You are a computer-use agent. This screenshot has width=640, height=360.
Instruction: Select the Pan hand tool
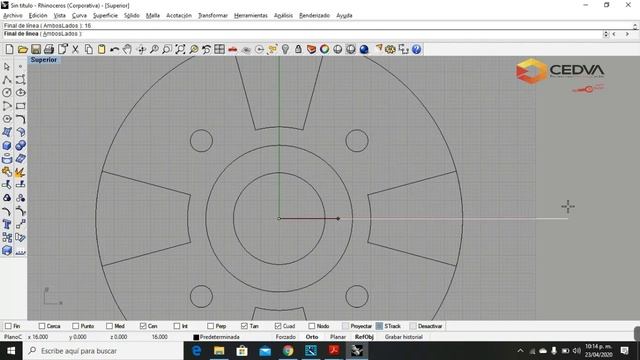tap(127, 49)
